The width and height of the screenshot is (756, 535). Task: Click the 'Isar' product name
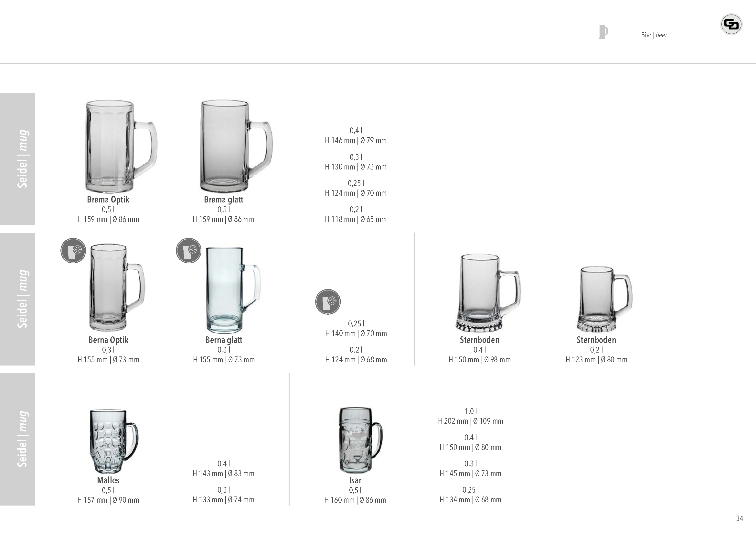[x=355, y=480]
